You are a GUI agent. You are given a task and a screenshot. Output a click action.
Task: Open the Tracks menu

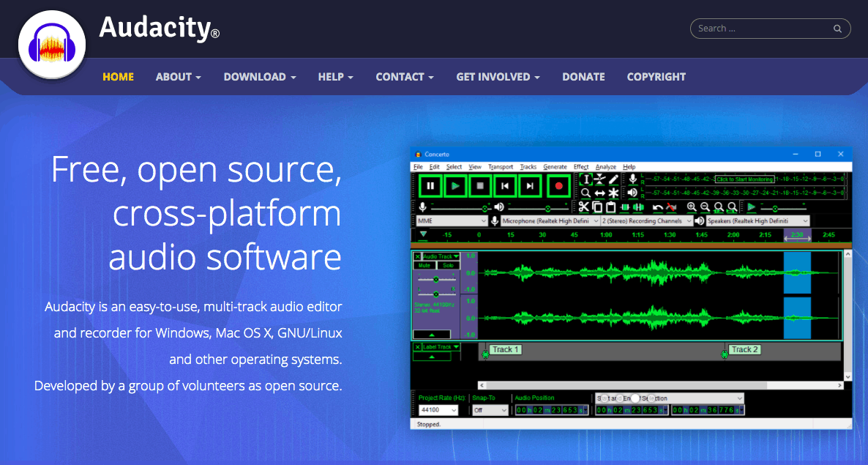528,167
